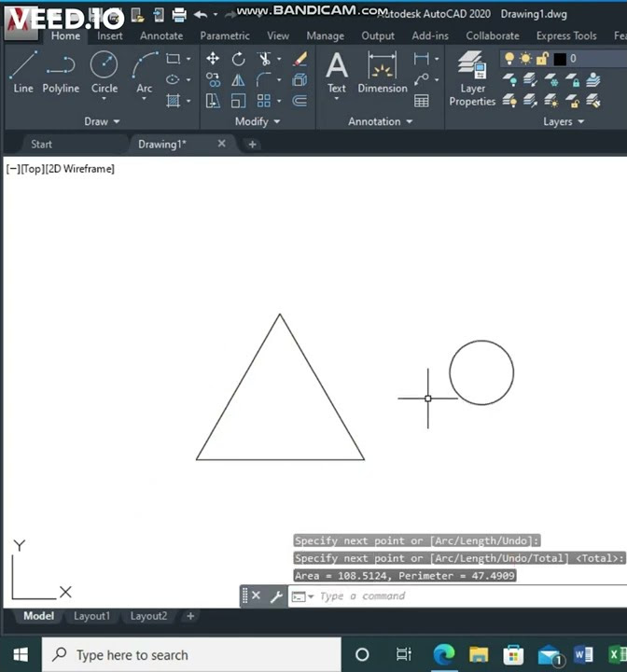627x672 pixels.
Task: Click the Erase tool icon
Action: 300,58
